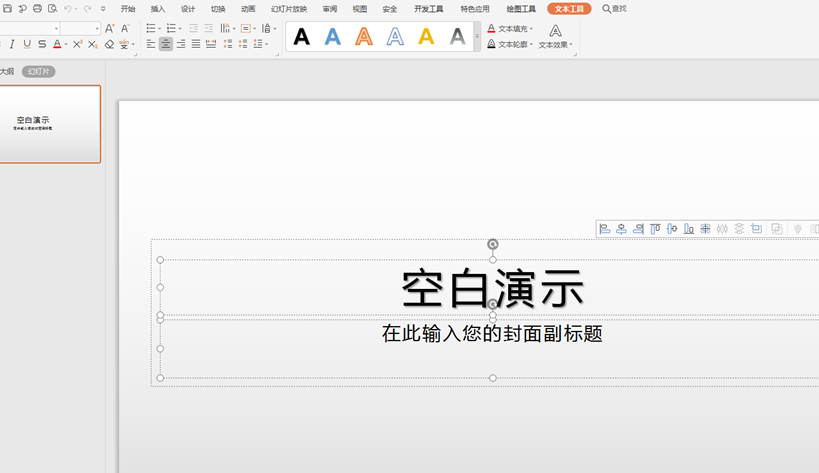
Task: Click align objects right in floating toolbar
Action: (638, 229)
